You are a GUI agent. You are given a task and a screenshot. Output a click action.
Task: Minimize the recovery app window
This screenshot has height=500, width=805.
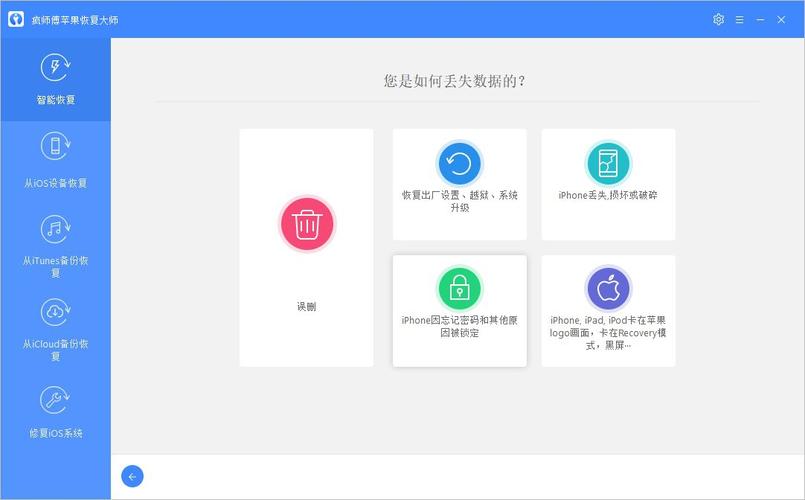(760, 20)
